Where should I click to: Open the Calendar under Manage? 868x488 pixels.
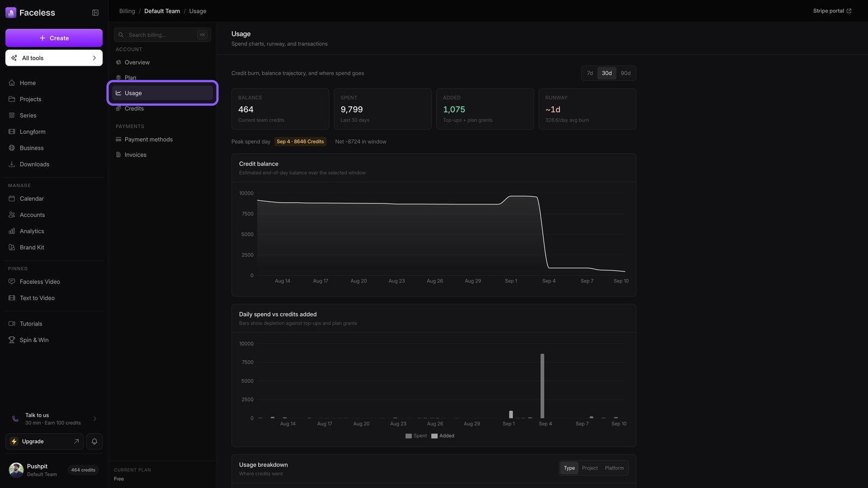[x=54, y=198]
